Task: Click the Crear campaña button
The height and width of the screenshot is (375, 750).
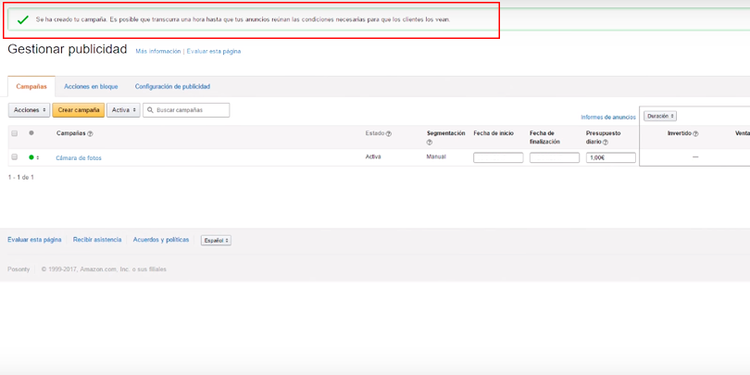Action: coord(78,110)
